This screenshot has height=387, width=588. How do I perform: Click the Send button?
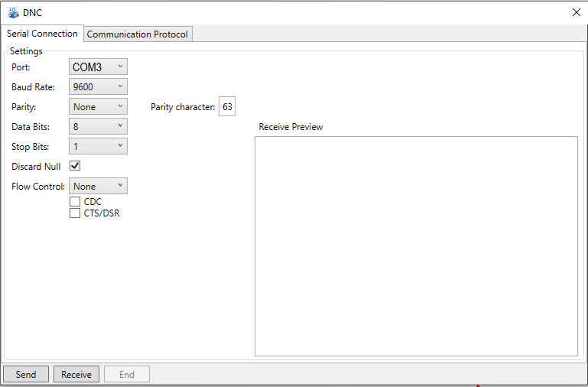click(26, 374)
